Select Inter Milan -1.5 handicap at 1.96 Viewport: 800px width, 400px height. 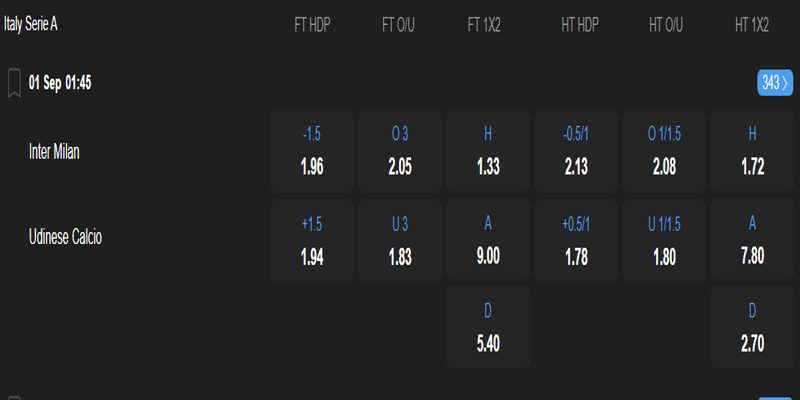pyautogui.click(x=312, y=151)
